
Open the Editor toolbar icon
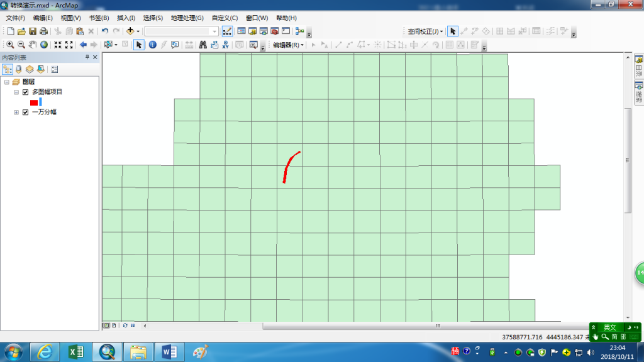pyautogui.click(x=228, y=31)
